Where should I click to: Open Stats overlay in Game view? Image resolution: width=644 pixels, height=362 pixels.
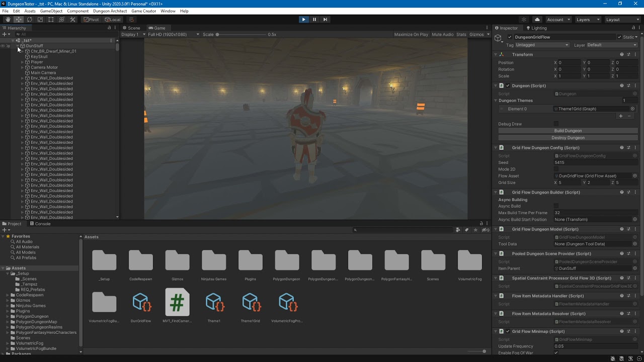[x=461, y=35]
